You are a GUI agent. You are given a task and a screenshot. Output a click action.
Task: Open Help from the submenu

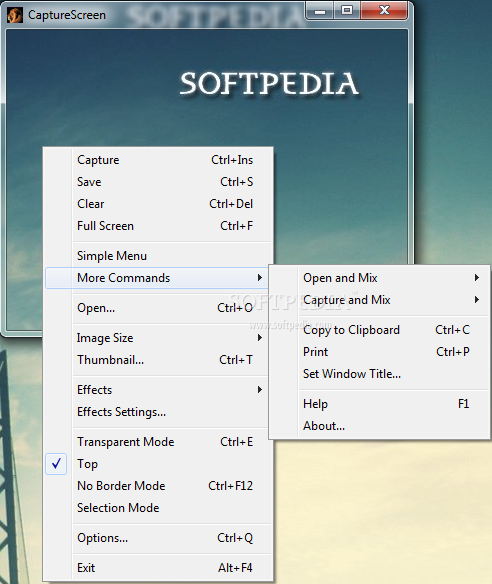pyautogui.click(x=380, y=404)
